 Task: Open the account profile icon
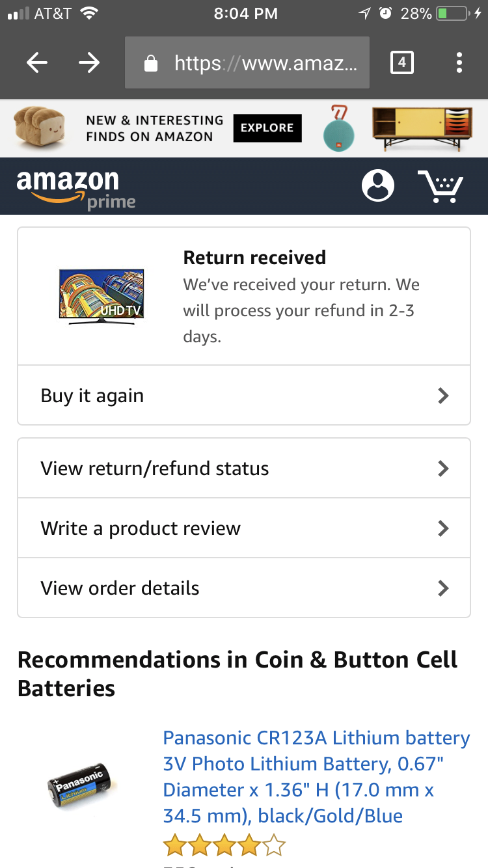[x=378, y=186]
